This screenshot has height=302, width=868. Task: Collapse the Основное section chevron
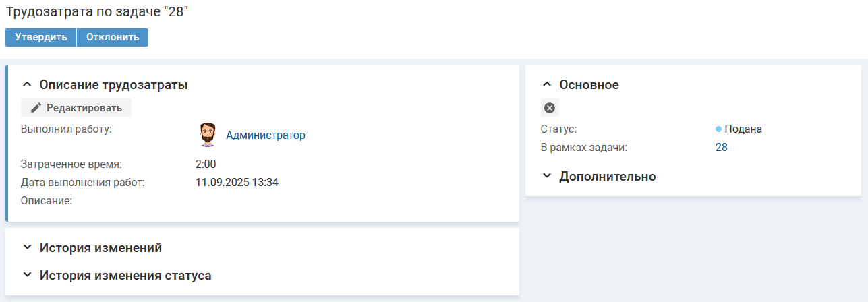point(547,85)
